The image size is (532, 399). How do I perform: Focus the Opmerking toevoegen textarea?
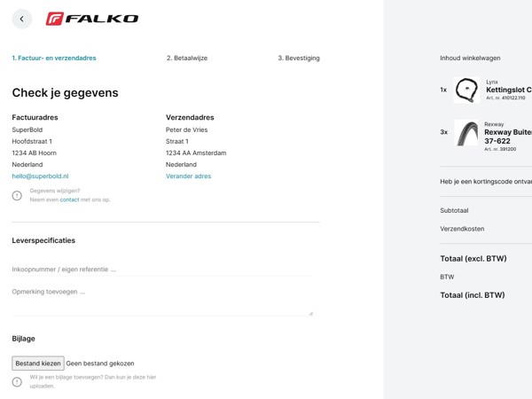click(162, 301)
